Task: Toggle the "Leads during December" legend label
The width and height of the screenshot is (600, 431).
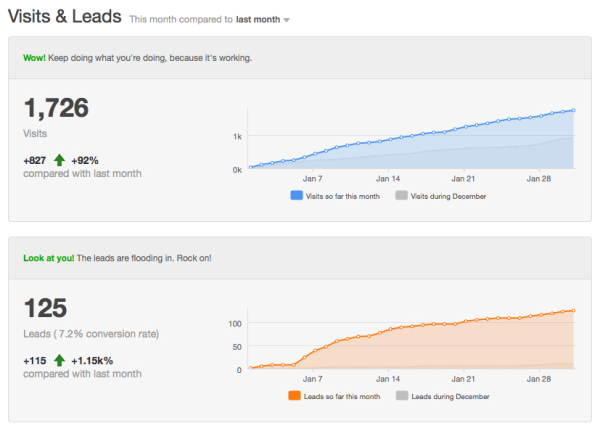Action: click(448, 396)
